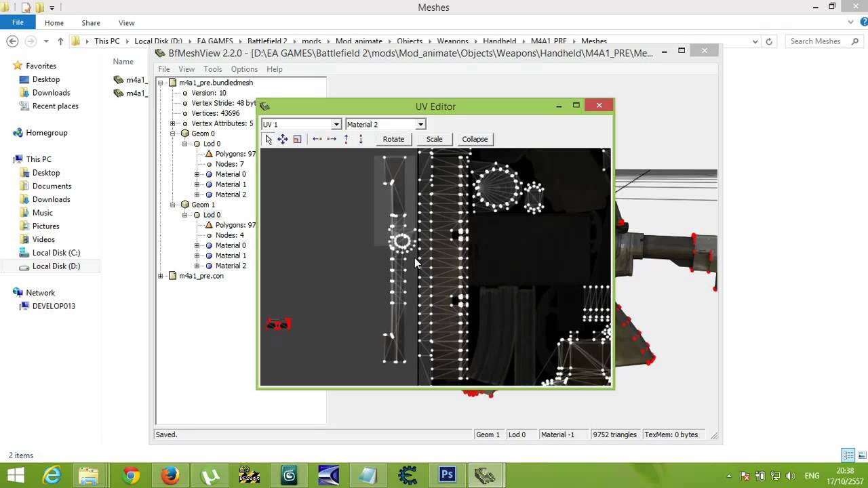The image size is (868, 488).
Task: Click the Explorer refresh icon
Action: pyautogui.click(x=769, y=41)
